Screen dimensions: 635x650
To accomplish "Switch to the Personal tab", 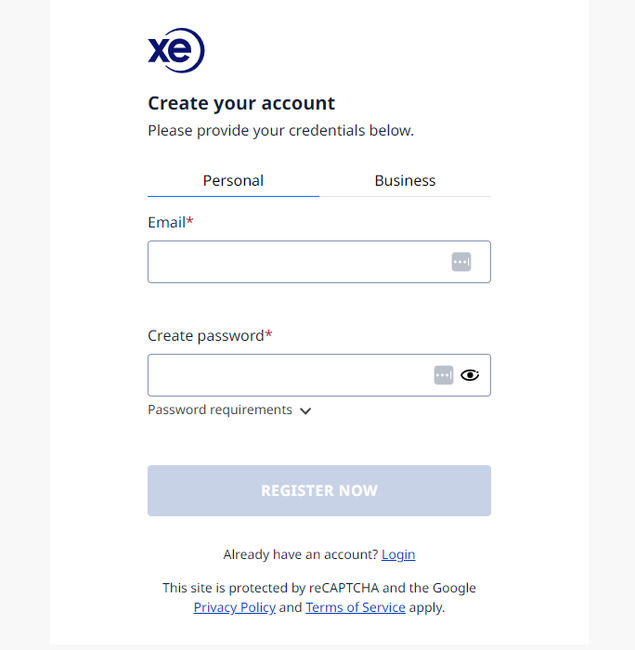I will (x=233, y=181).
